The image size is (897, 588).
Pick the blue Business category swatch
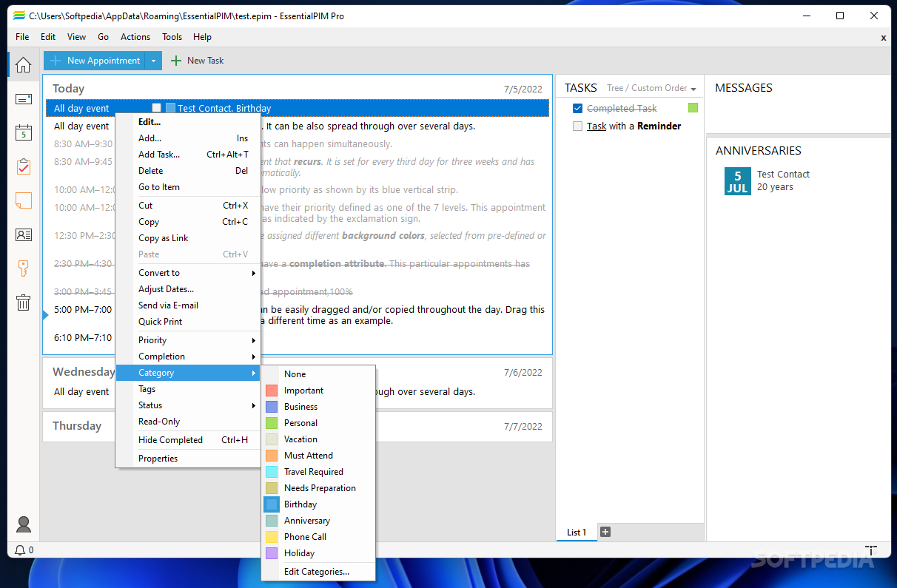point(272,407)
